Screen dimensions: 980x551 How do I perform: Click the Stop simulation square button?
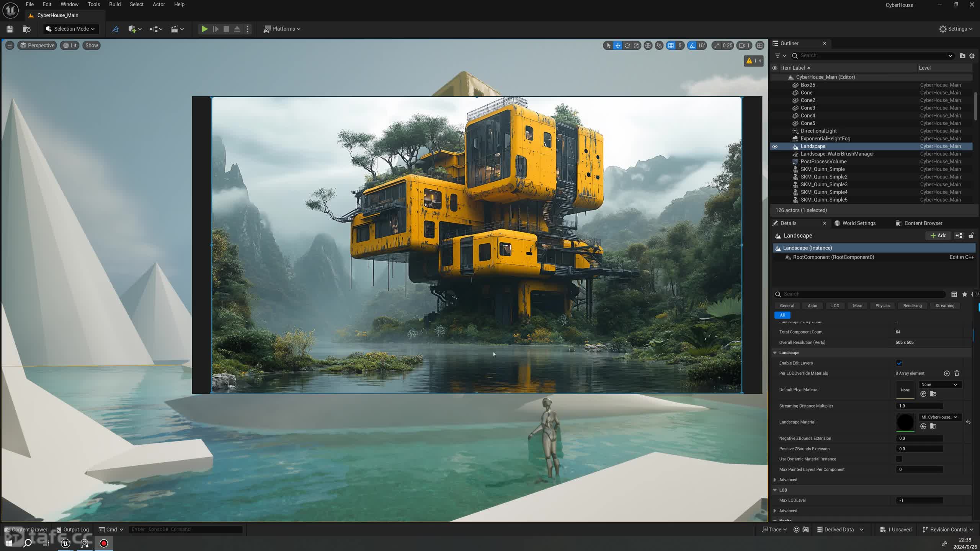[226, 29]
